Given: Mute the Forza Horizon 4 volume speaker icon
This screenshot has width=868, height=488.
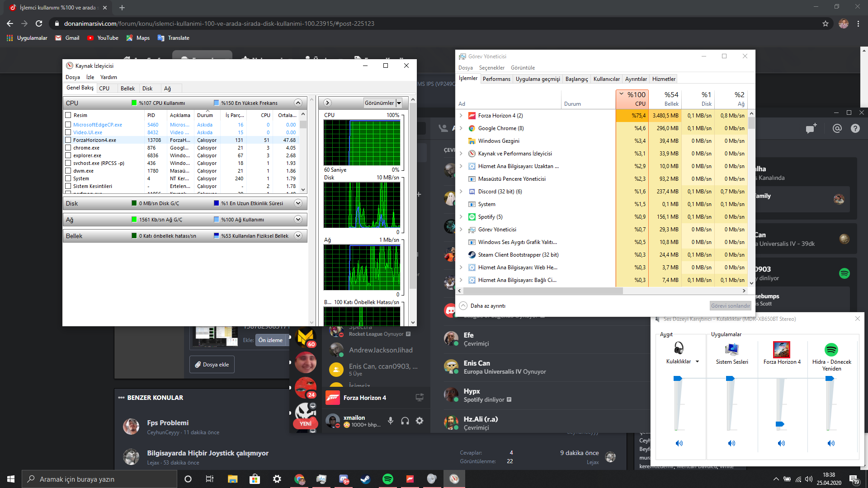Looking at the screenshot, I should point(781,443).
